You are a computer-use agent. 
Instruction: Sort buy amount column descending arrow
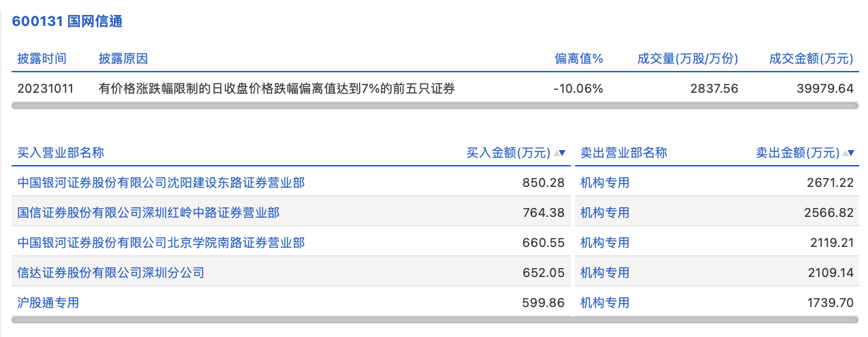pos(563,153)
